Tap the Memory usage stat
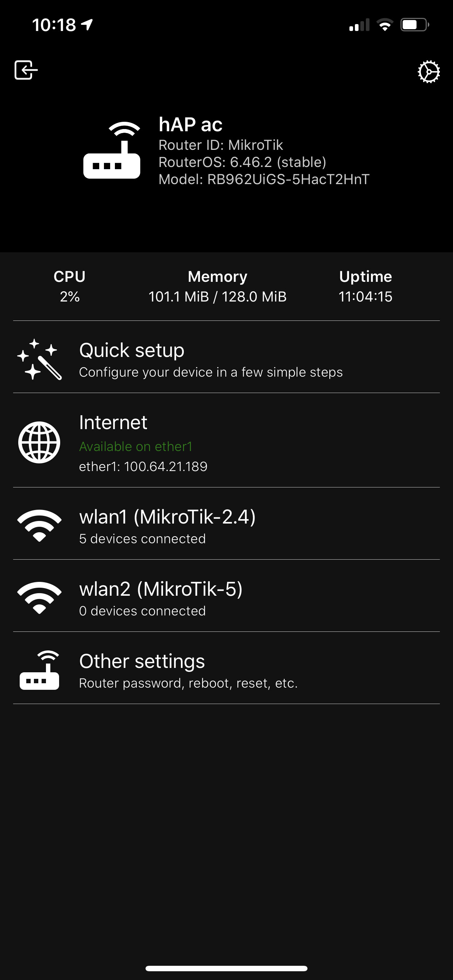453x980 pixels. click(x=217, y=287)
